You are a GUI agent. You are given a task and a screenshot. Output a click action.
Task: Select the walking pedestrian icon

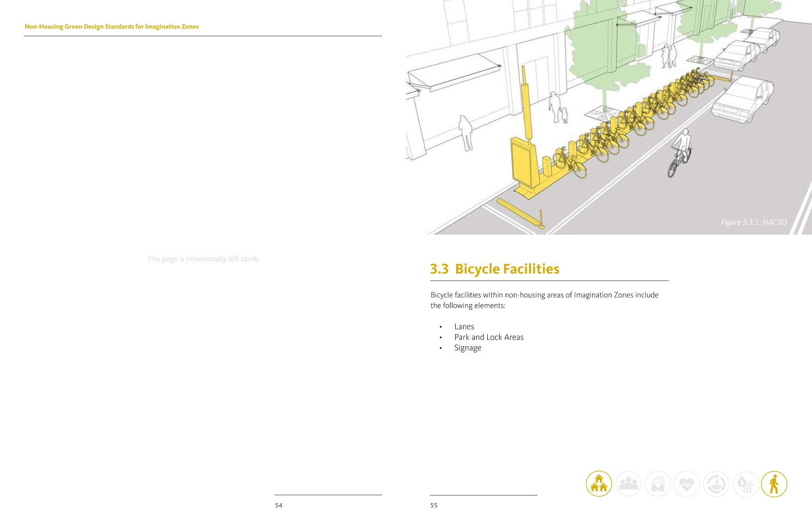[x=774, y=484]
